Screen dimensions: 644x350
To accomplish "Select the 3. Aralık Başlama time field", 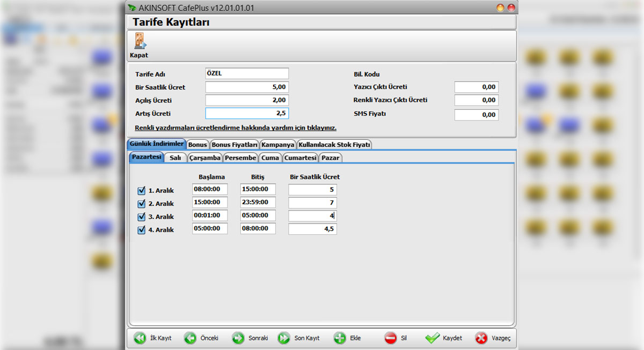I will 209,215.
